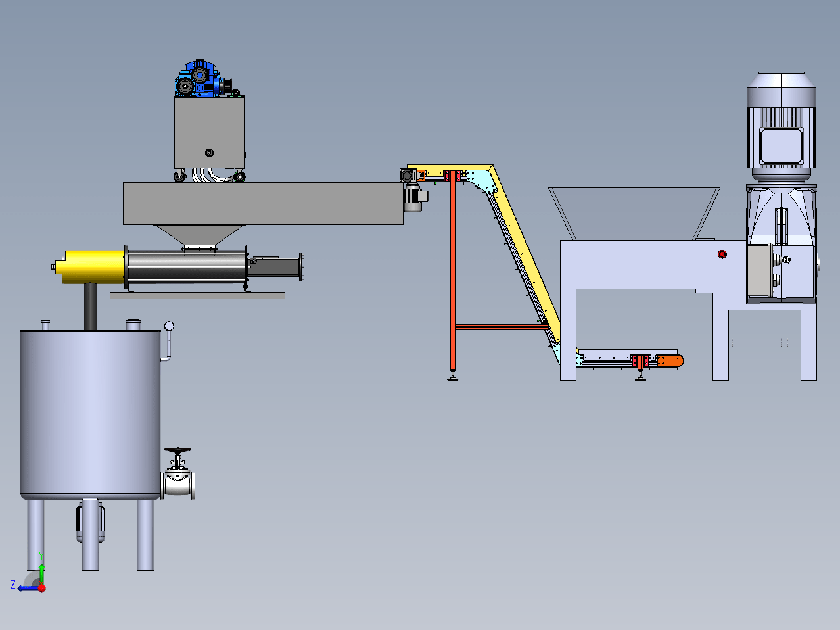
Task: Click the tank's leftmost support leg
Action: point(35,535)
